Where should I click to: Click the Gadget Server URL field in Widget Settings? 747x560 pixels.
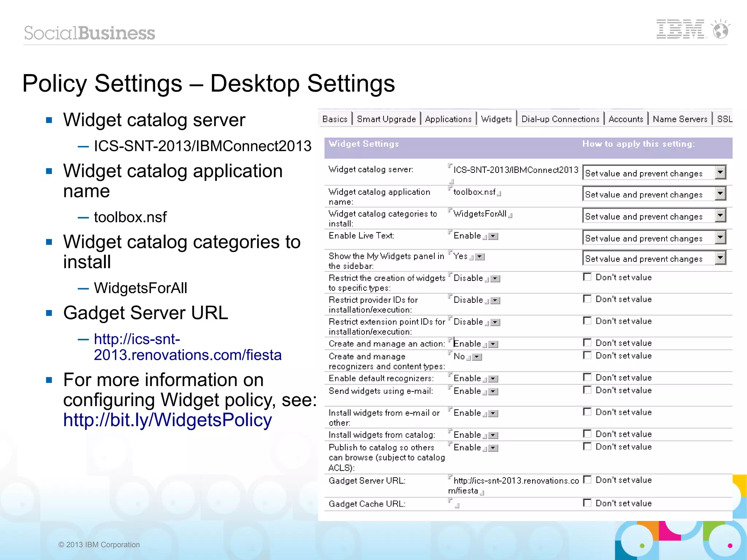tap(514, 486)
